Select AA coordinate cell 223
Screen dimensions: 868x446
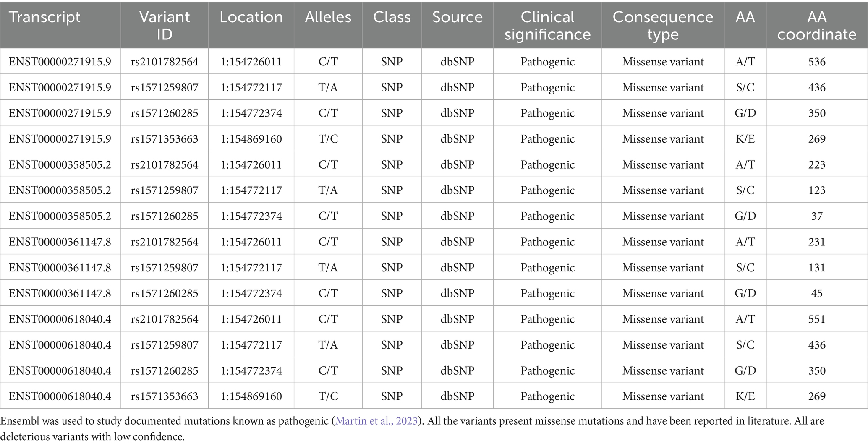click(x=816, y=164)
